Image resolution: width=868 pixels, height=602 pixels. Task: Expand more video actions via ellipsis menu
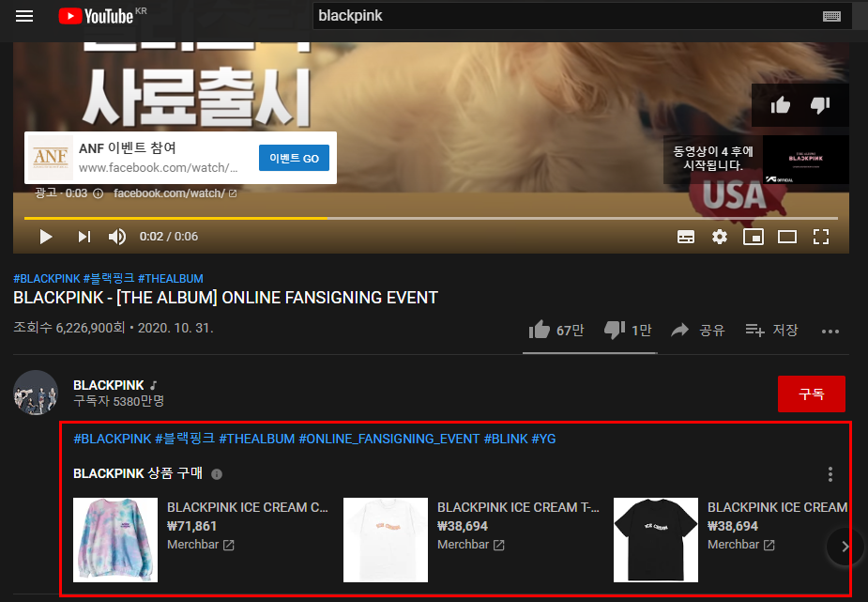[830, 331]
